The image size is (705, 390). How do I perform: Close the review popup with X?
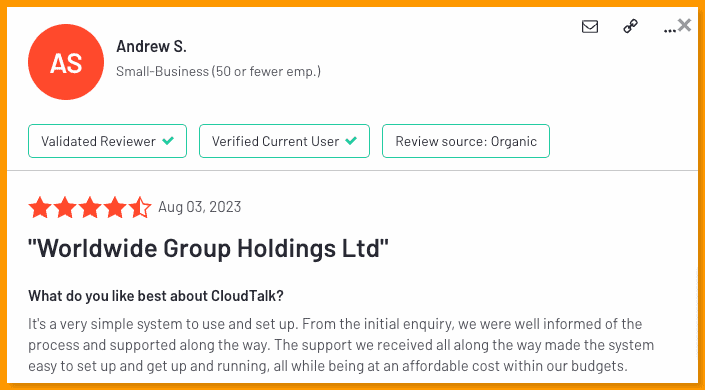pyautogui.click(x=684, y=25)
